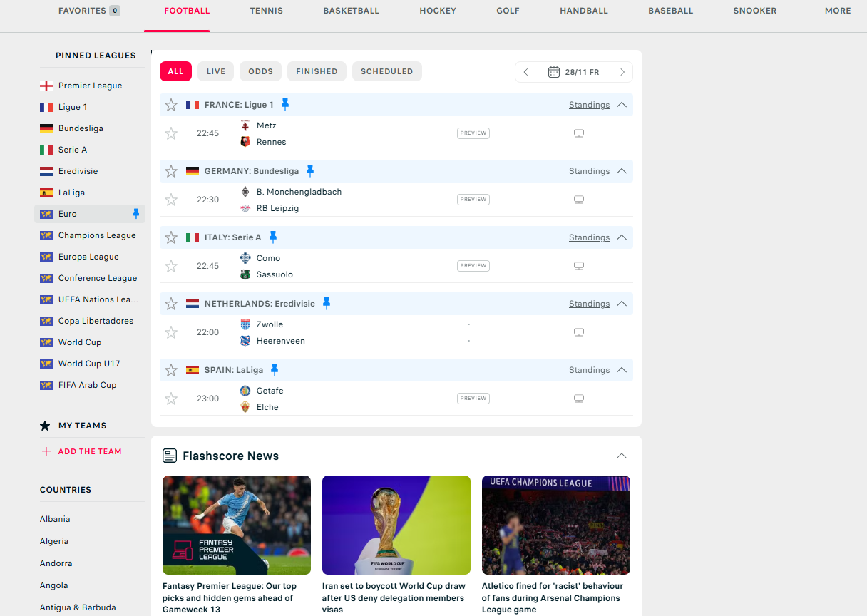Select the LIVE matches filter
Screen dimensions: 867x616
(x=216, y=71)
